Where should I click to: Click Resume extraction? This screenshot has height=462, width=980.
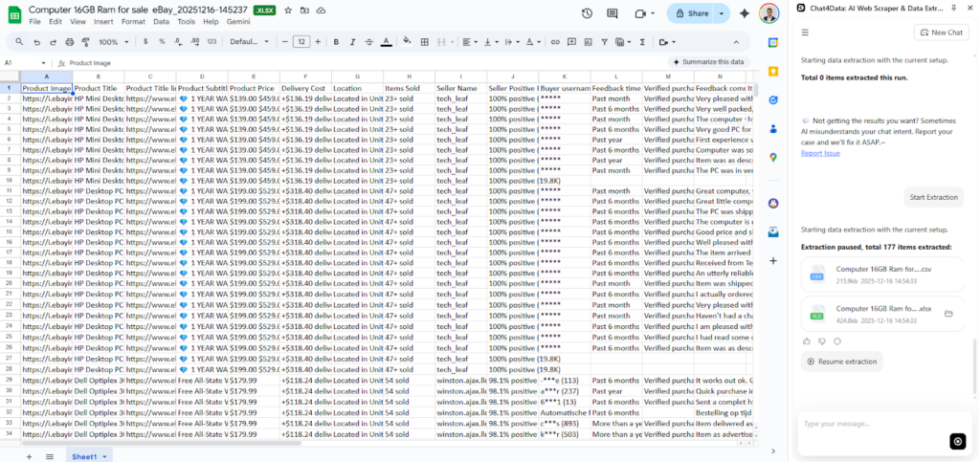tap(842, 362)
